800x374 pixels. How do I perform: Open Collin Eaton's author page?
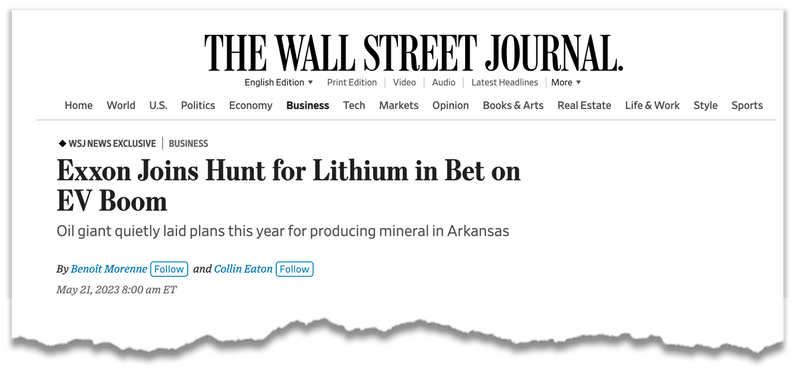tap(243, 269)
